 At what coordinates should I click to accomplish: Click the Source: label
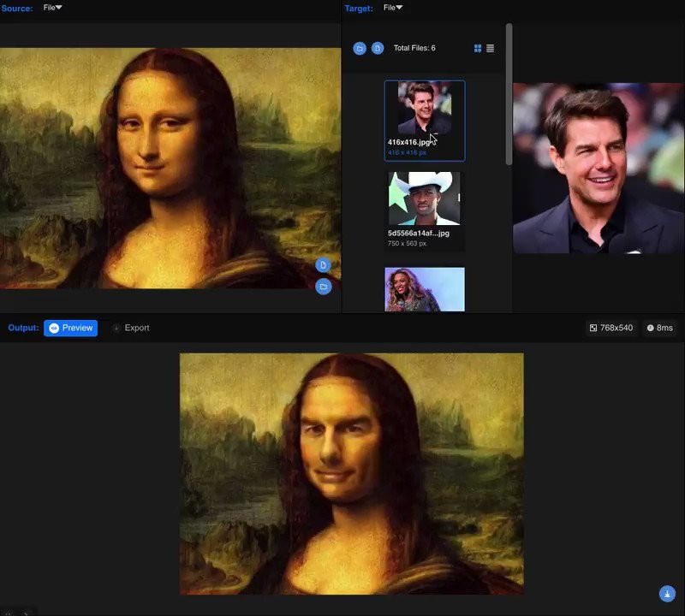[16, 9]
